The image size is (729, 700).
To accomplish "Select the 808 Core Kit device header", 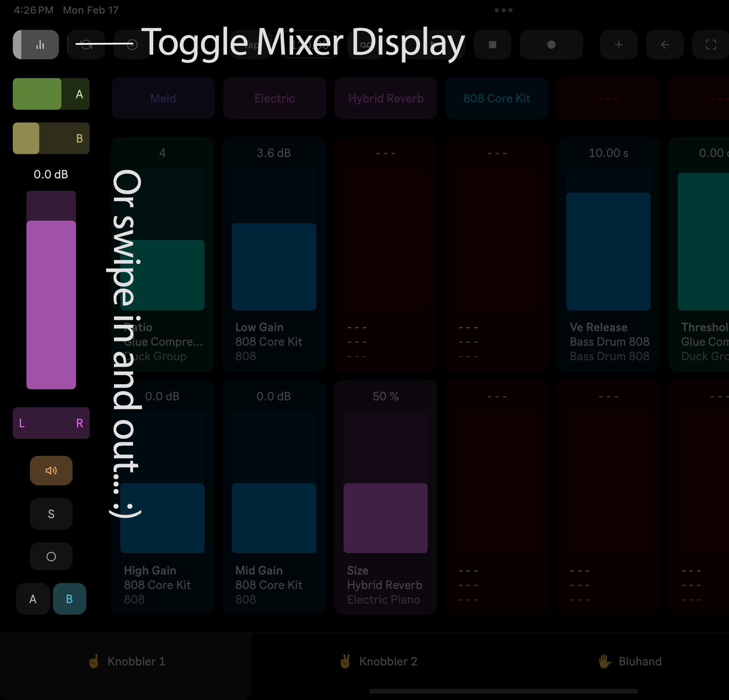I will click(x=497, y=98).
